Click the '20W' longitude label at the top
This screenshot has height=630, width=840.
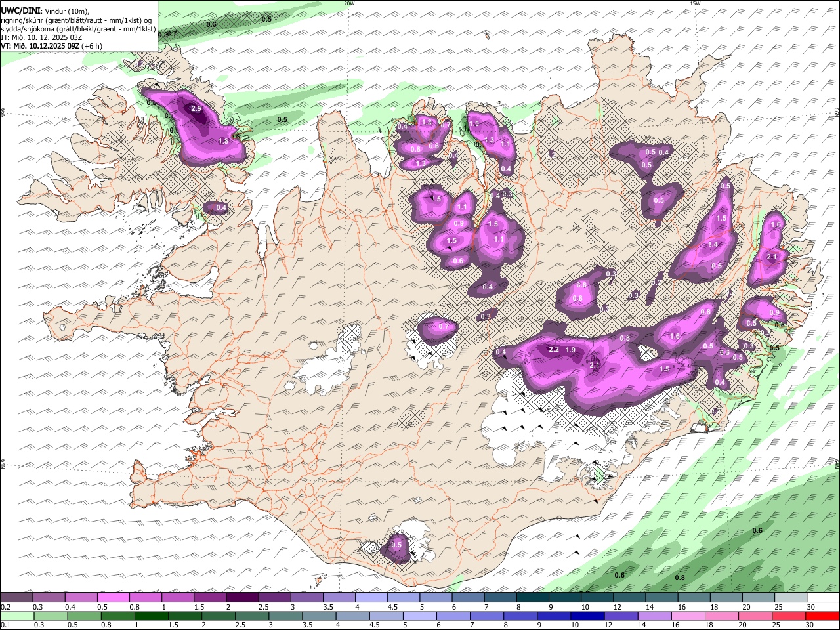(349, 3)
